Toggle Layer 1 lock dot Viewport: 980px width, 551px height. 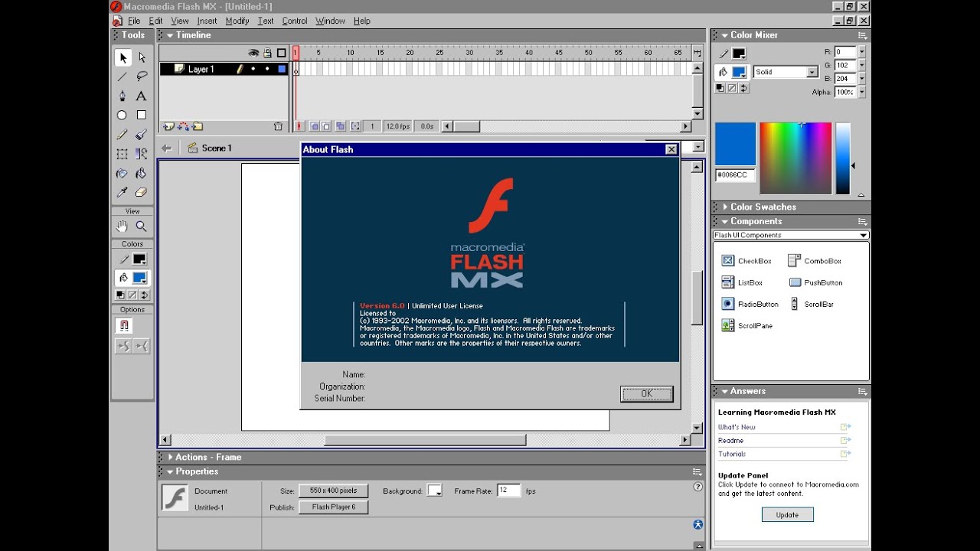(268, 69)
